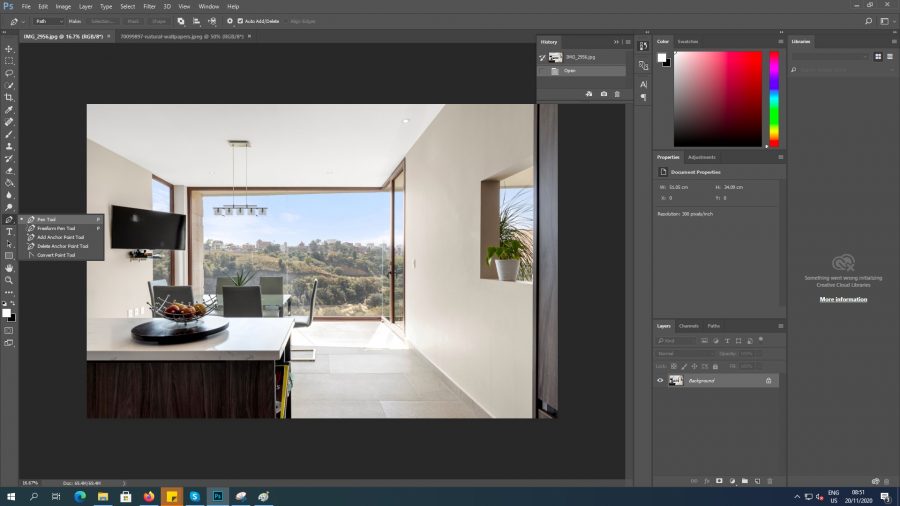Select the History Brush tool
Image resolution: width=900 pixels, height=506 pixels.
(x=9, y=159)
